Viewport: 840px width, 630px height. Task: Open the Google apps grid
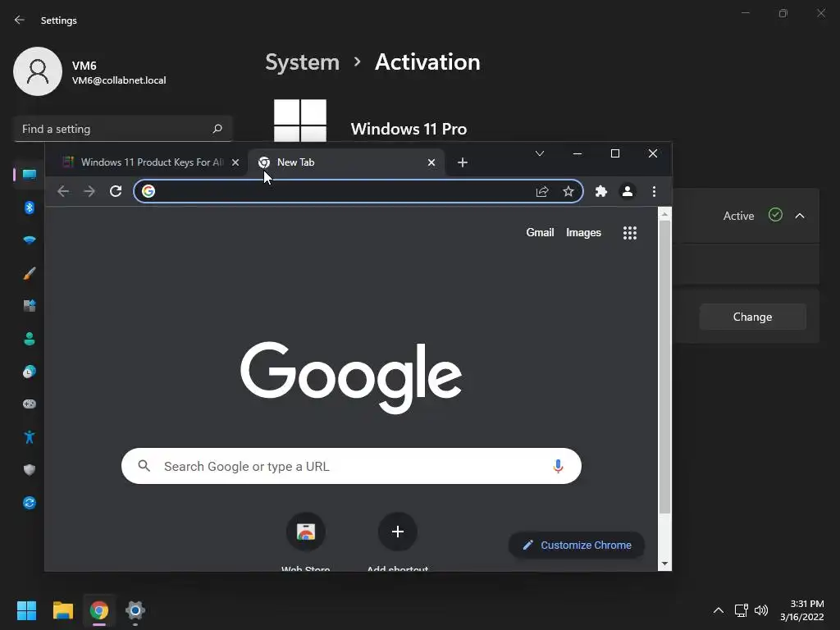(x=630, y=232)
